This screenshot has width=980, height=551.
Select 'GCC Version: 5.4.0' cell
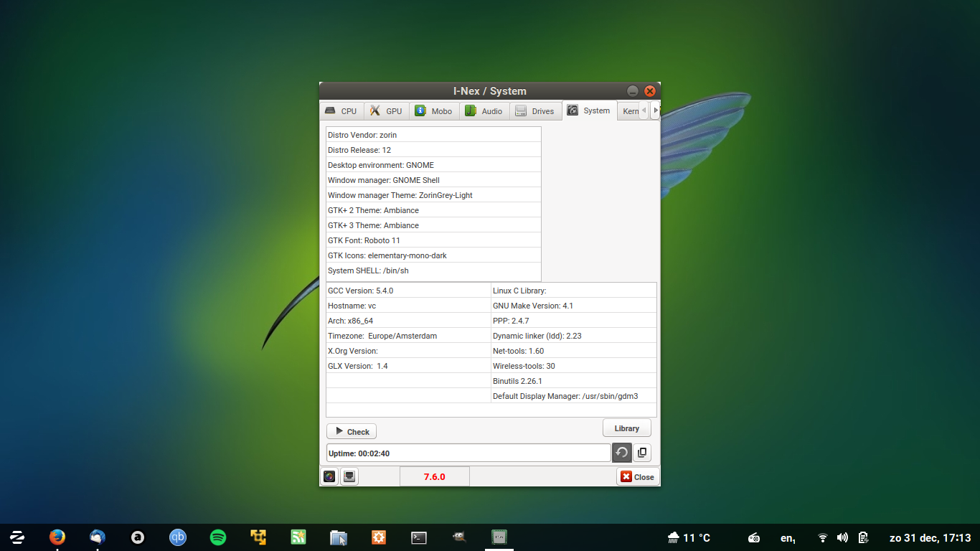[x=408, y=290]
